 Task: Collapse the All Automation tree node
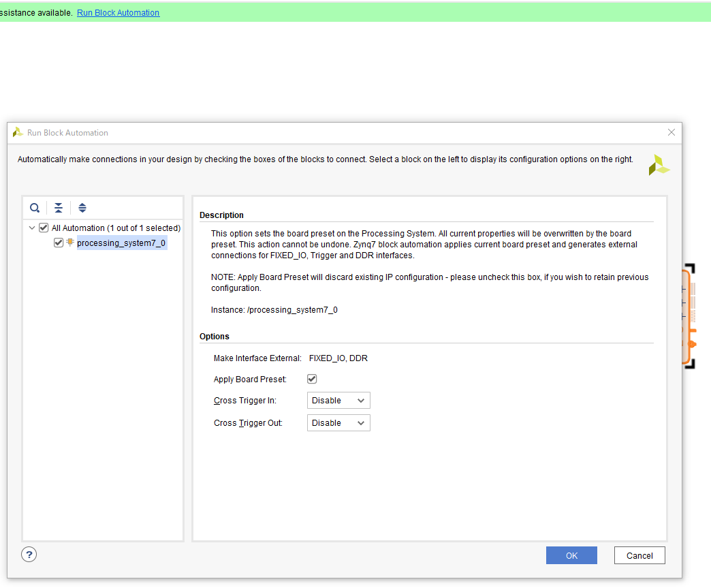tap(32, 228)
